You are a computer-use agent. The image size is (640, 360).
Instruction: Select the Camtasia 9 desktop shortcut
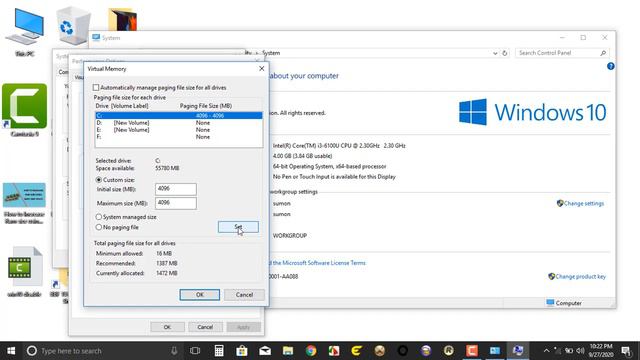point(24,110)
